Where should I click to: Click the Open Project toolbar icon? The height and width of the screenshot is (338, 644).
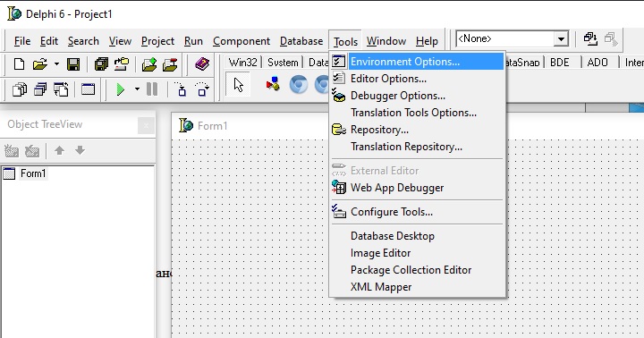point(122,64)
